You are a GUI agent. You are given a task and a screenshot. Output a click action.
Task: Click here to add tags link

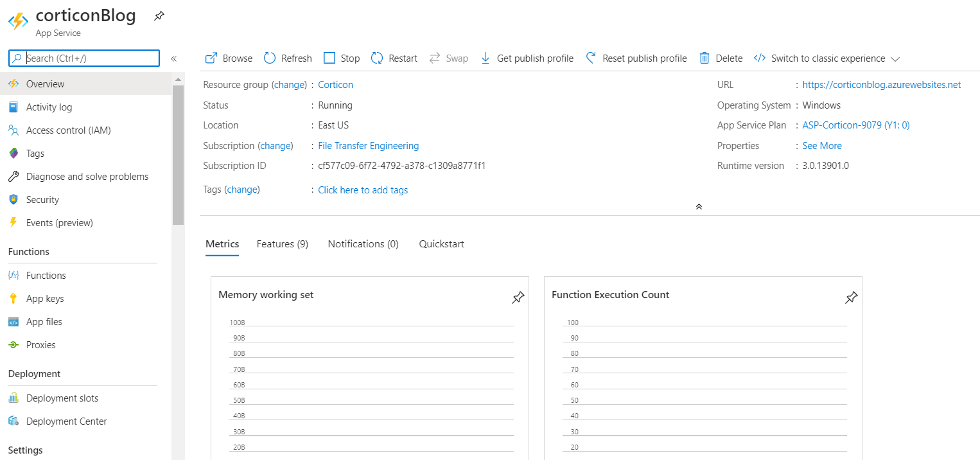point(363,190)
